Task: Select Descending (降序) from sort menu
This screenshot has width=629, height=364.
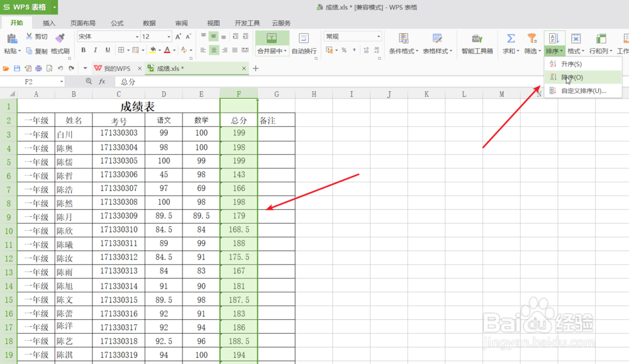Action: 583,77
